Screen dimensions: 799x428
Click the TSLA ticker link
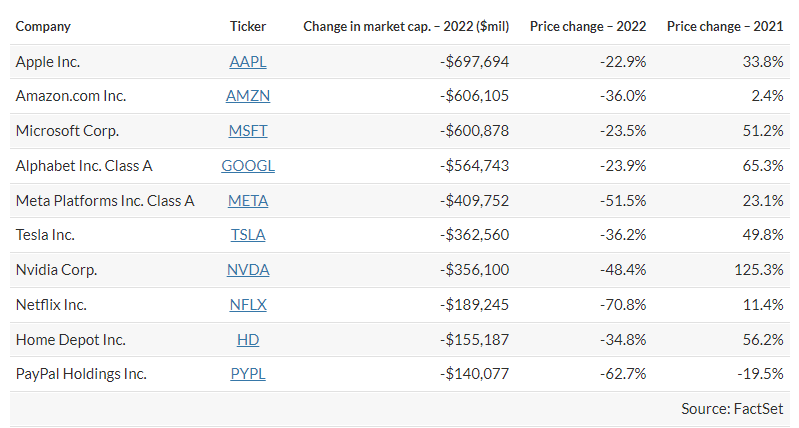pos(248,235)
